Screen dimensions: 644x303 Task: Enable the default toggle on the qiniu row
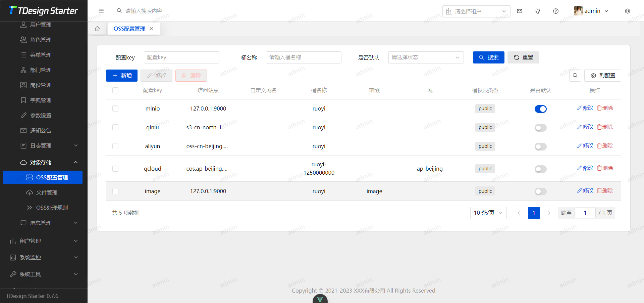point(540,128)
